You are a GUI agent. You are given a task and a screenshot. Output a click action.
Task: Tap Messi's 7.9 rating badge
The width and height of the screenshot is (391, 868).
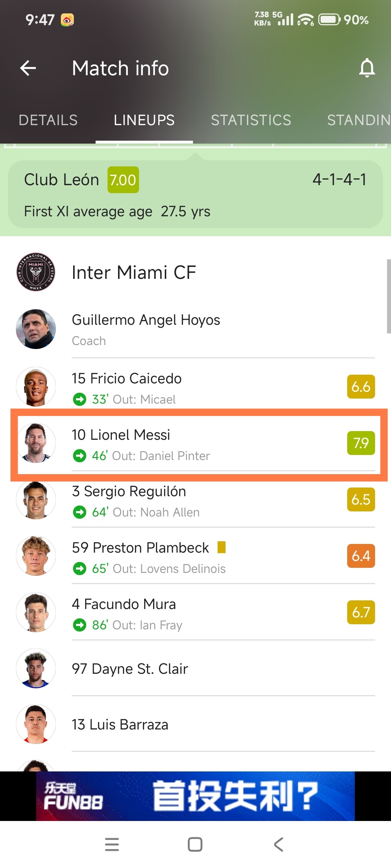(x=361, y=443)
